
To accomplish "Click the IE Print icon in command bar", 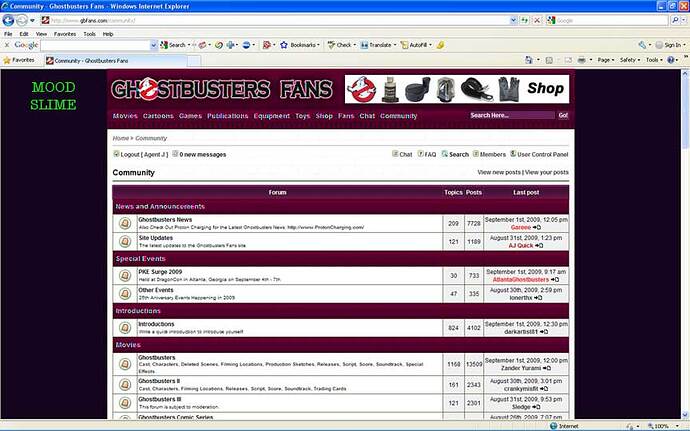I will [x=581, y=60].
